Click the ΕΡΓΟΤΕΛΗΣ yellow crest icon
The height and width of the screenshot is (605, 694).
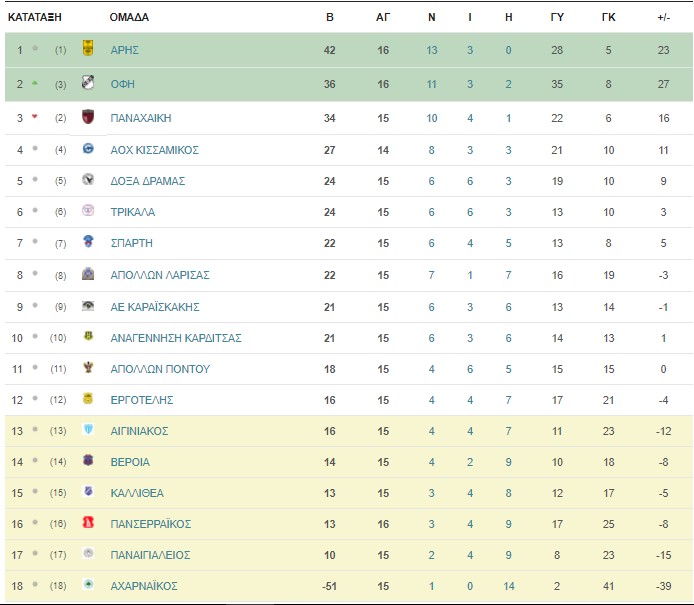coord(88,399)
